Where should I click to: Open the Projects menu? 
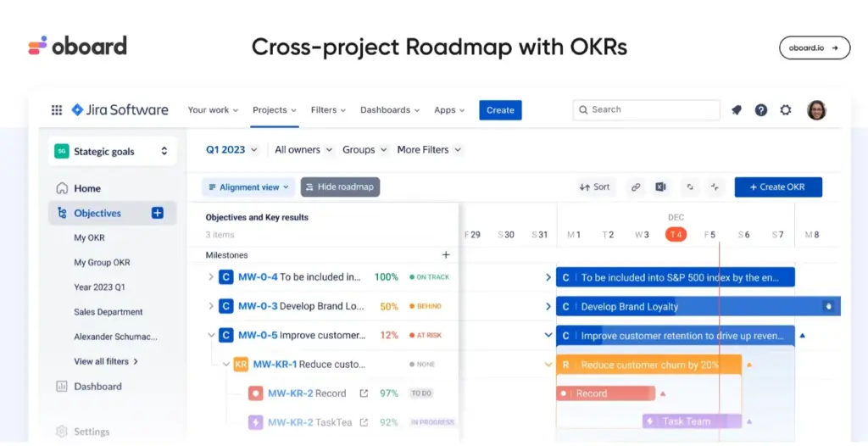(275, 109)
